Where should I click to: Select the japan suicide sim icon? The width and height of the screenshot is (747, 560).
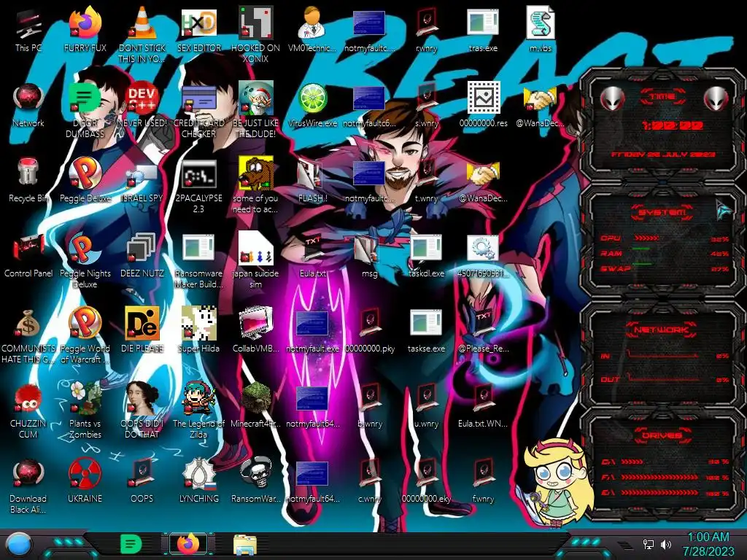click(255, 260)
